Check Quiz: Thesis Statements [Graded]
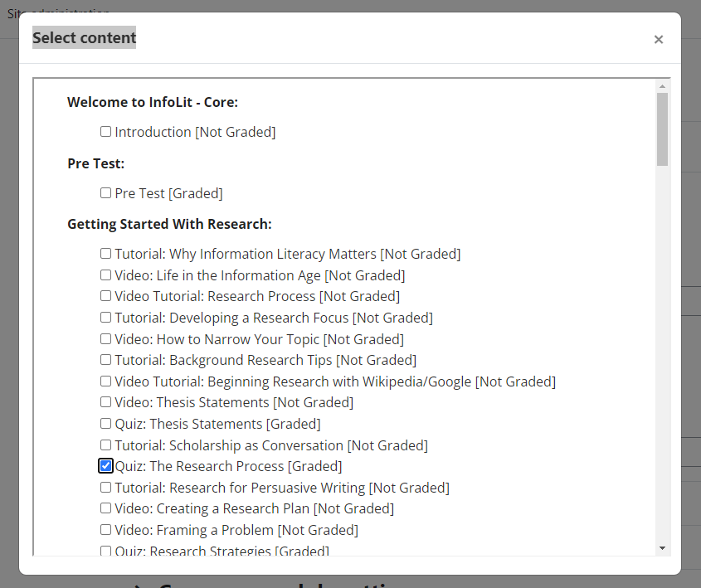Screen dimensions: 701x588 click(105, 423)
